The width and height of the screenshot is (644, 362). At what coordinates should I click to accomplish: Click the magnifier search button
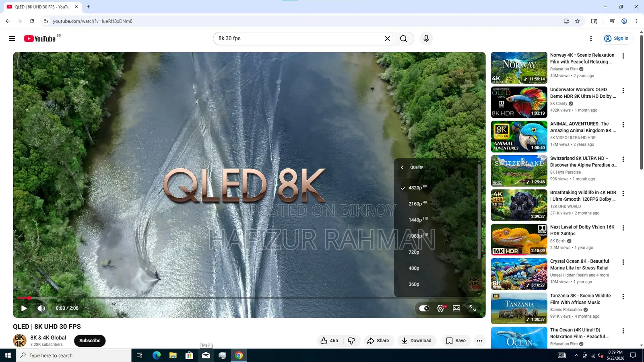pyautogui.click(x=403, y=39)
